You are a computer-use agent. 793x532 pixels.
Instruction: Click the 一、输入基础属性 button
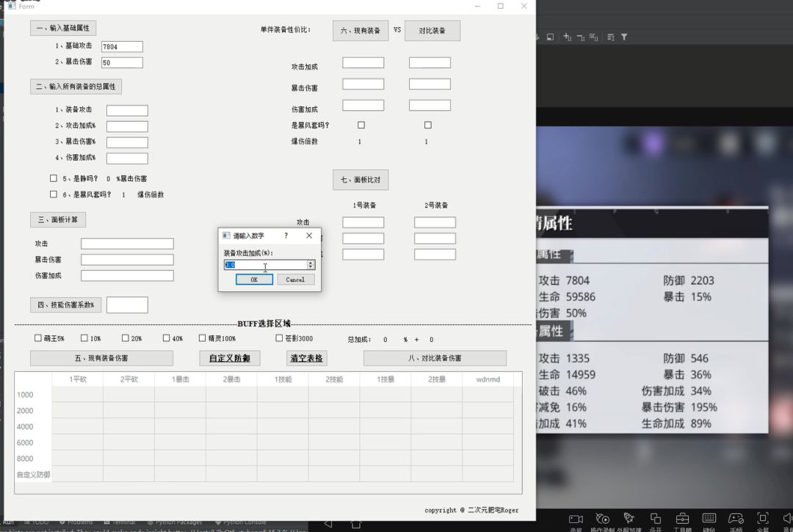pyautogui.click(x=63, y=28)
